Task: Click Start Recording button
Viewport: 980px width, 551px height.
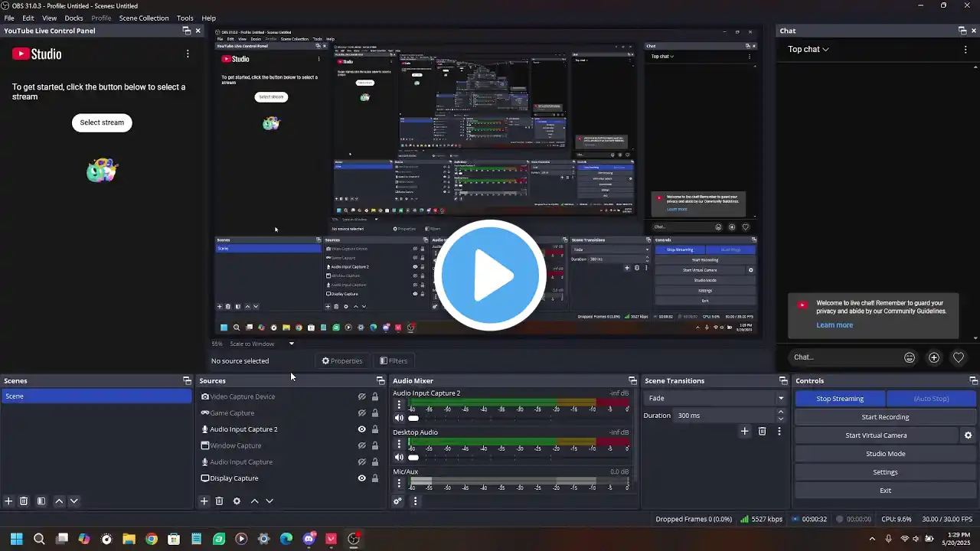Action: pos(885,417)
